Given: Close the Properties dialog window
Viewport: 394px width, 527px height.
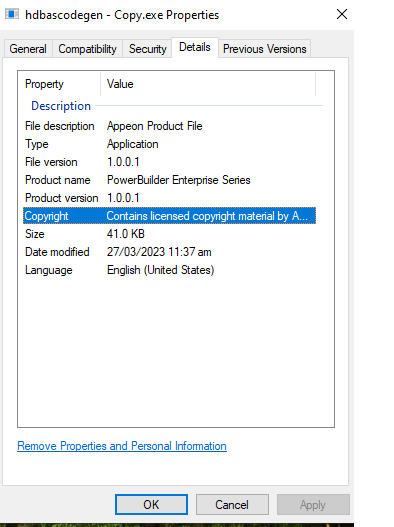Looking at the screenshot, I should click(x=342, y=14).
